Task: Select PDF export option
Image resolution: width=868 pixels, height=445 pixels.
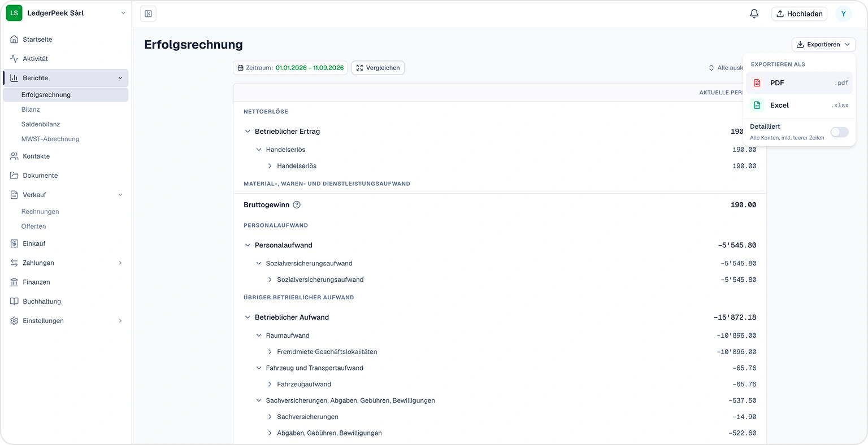Action: (799, 83)
